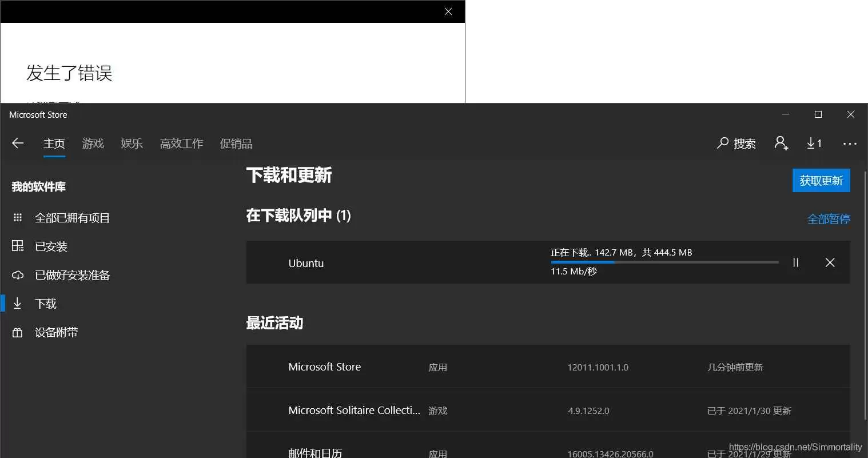Pause the Ubuntu download
Viewport: 868px width, 458px height.
[x=795, y=262]
